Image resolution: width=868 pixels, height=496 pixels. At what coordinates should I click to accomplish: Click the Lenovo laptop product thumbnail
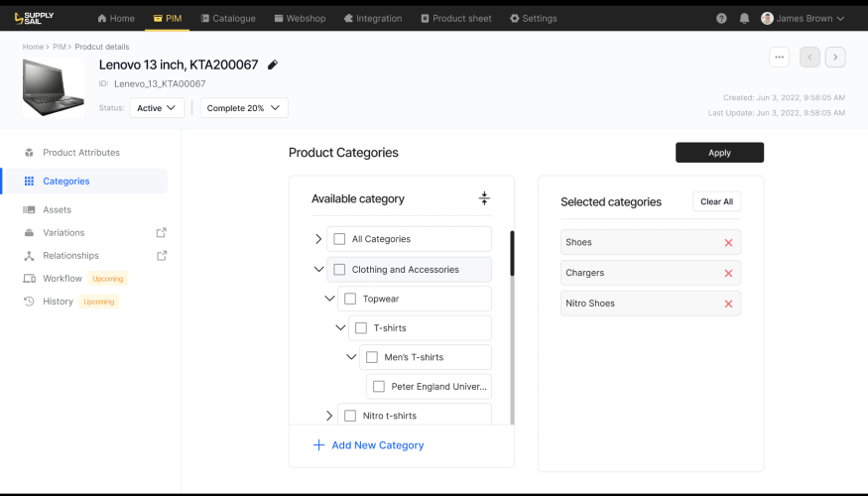(54, 87)
